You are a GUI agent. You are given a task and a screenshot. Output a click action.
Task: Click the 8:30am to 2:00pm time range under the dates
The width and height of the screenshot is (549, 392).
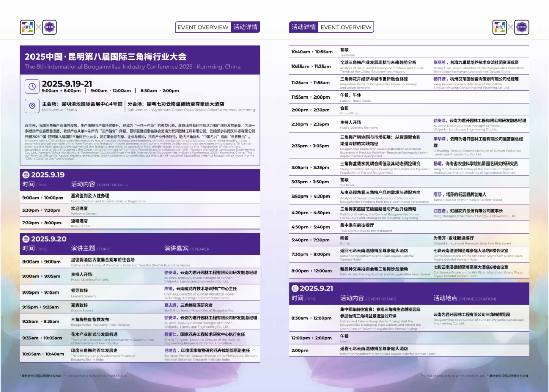point(160,90)
